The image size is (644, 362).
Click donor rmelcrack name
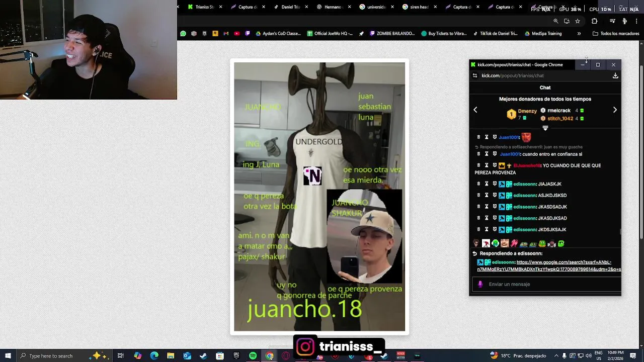tap(559, 111)
